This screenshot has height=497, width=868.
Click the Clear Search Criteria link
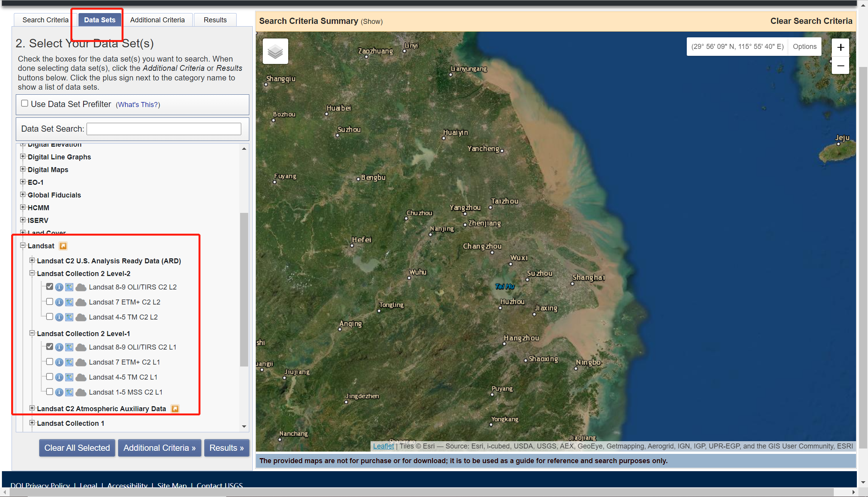click(811, 21)
